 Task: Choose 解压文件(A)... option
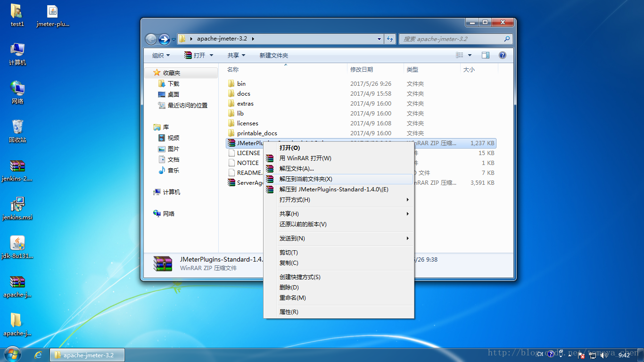(339, 168)
